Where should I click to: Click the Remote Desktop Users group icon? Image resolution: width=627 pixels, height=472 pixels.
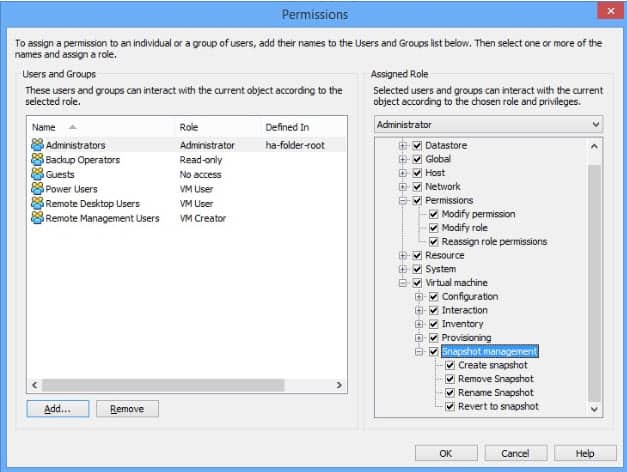[x=37, y=203]
